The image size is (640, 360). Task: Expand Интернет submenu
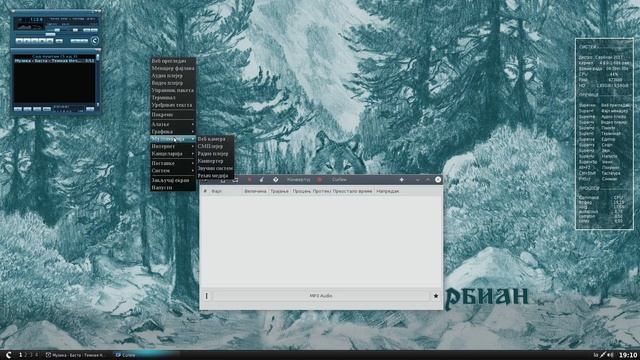click(x=173, y=146)
